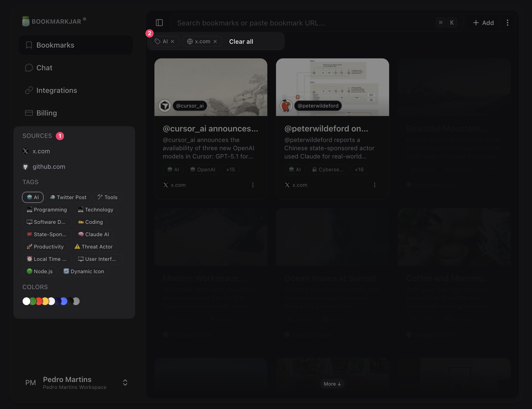
Task: Toggle the sidebar collapse icon
Action: 159,23
